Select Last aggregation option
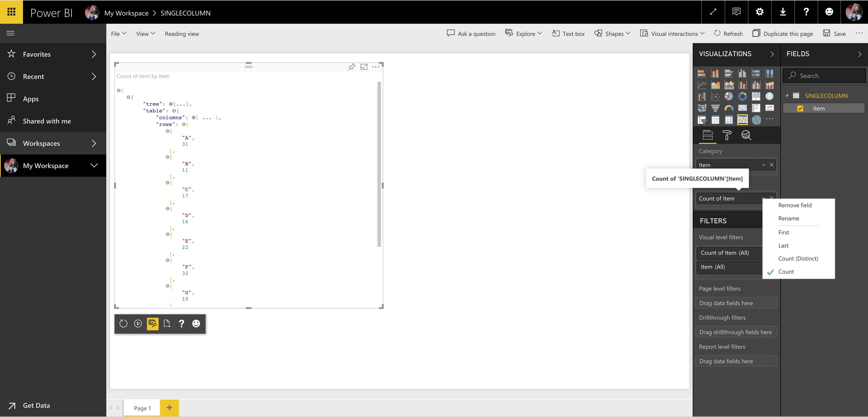 [783, 246]
